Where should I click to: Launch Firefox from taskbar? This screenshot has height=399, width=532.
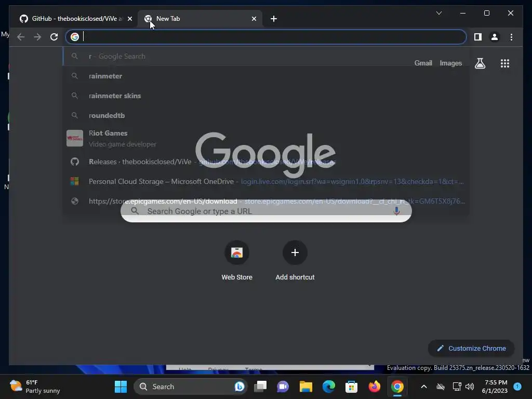[x=374, y=387]
